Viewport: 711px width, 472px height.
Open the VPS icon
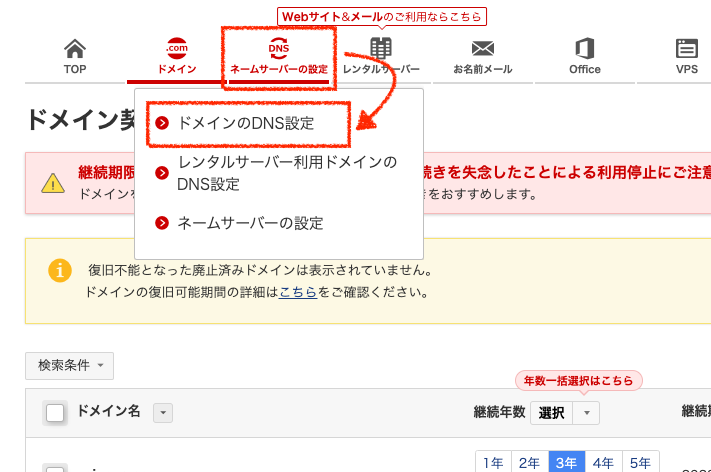point(687,48)
